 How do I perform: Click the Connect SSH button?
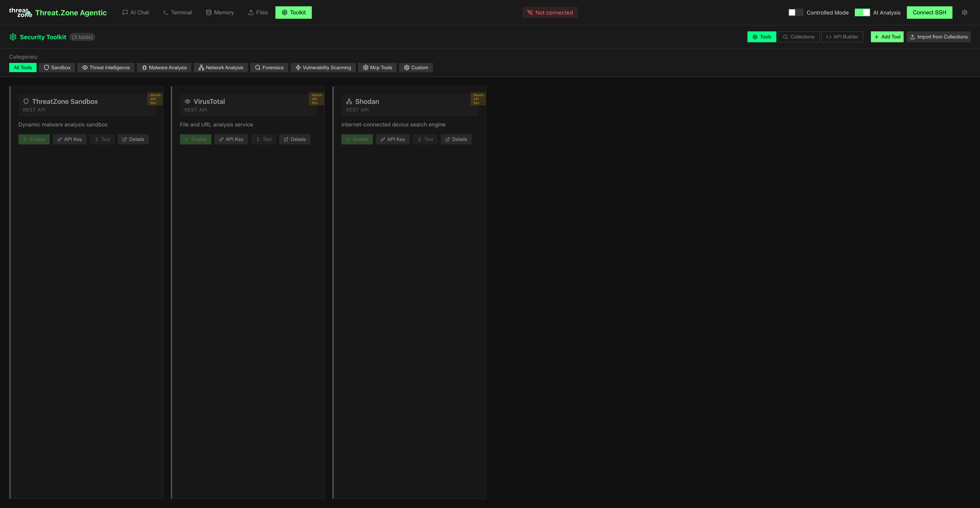click(929, 12)
